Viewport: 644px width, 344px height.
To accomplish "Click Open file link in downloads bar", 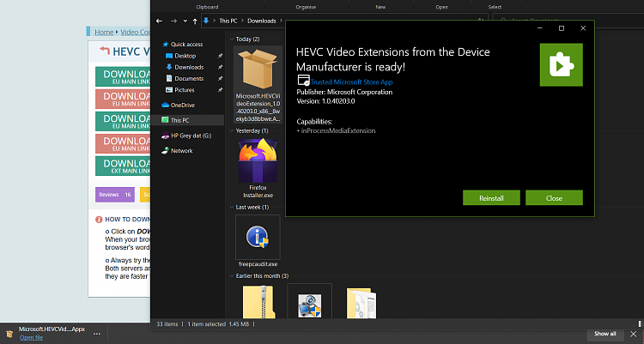I will pyautogui.click(x=31, y=337).
